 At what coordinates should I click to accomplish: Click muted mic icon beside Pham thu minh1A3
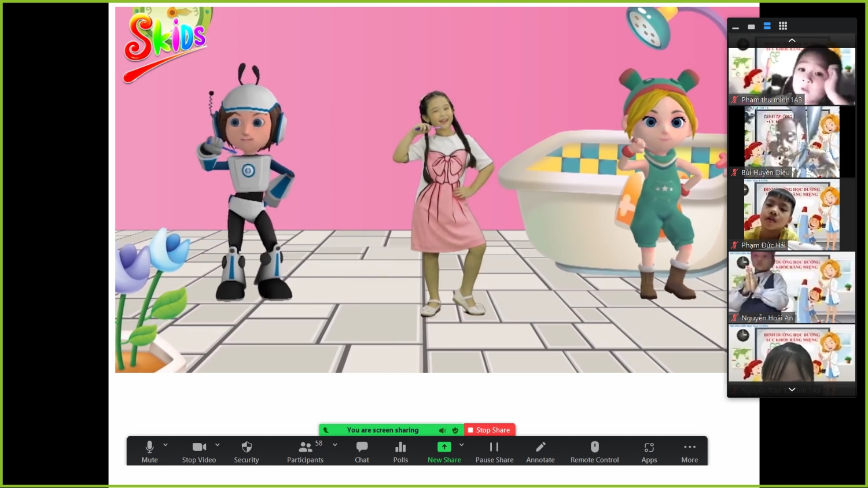click(x=735, y=99)
